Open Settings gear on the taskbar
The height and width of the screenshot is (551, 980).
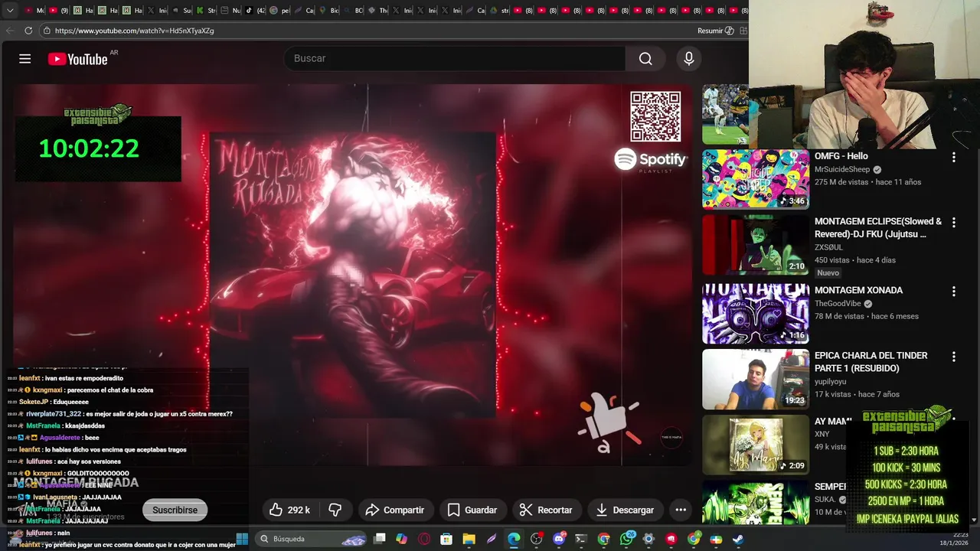(648, 539)
